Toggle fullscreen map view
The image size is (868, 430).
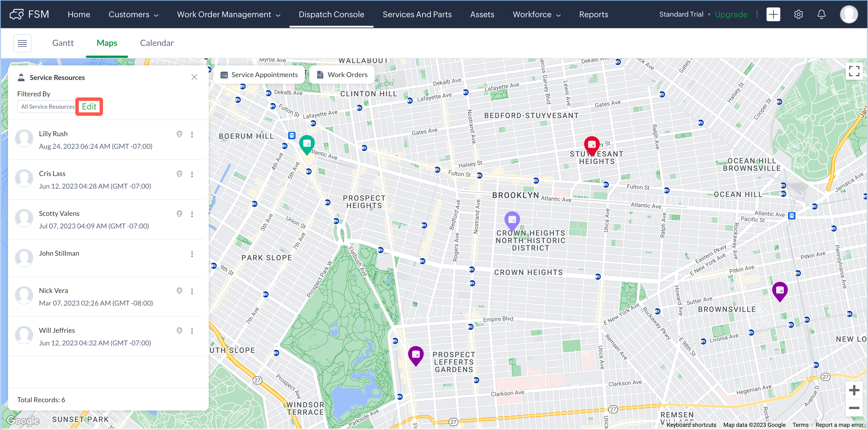point(853,71)
